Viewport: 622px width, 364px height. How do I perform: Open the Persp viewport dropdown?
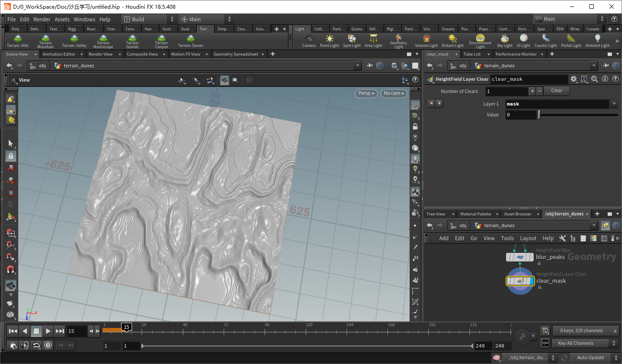coord(366,93)
